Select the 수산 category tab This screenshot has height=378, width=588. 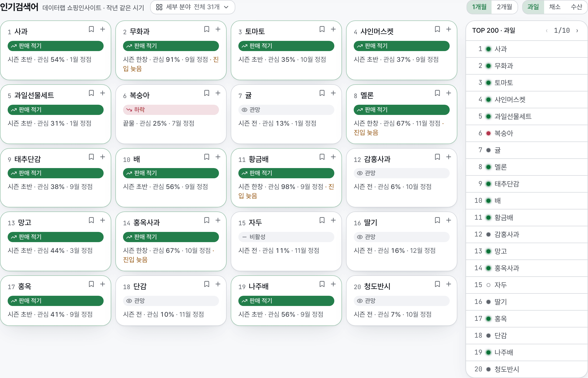tap(577, 7)
